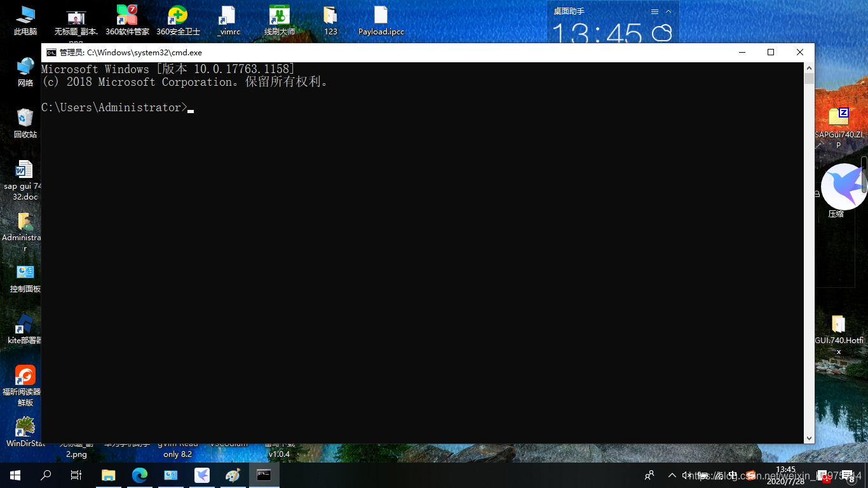Image resolution: width=868 pixels, height=488 pixels.
Task: Launch 360软件管家 from the desktop
Action: click(127, 20)
